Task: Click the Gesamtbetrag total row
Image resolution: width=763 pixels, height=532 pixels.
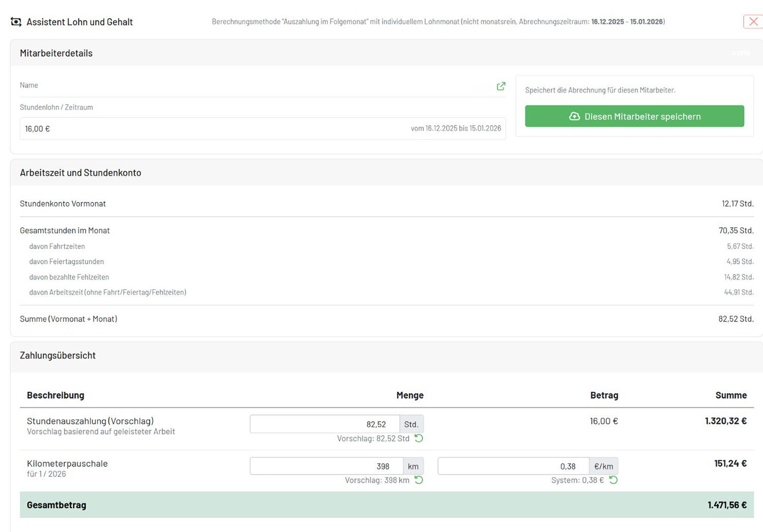Action: (x=387, y=505)
